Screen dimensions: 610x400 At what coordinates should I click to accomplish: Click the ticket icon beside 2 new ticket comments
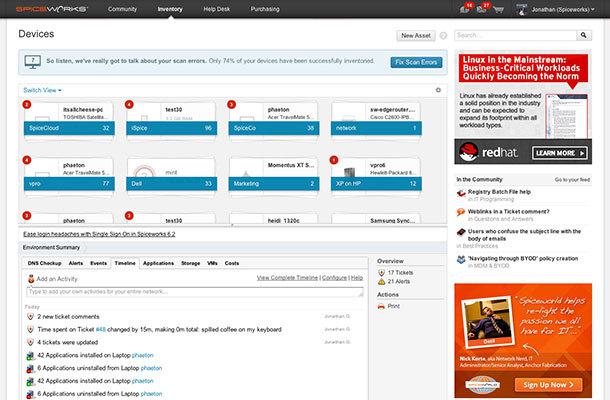(x=30, y=317)
